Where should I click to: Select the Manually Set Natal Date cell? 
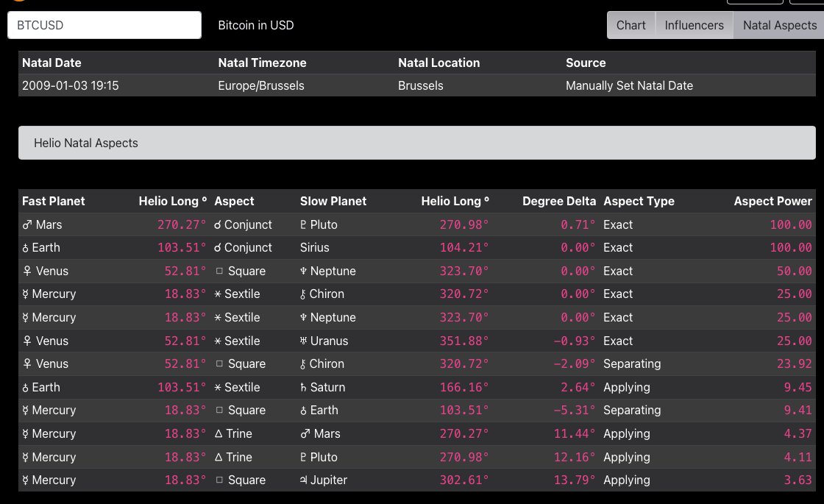click(x=629, y=85)
